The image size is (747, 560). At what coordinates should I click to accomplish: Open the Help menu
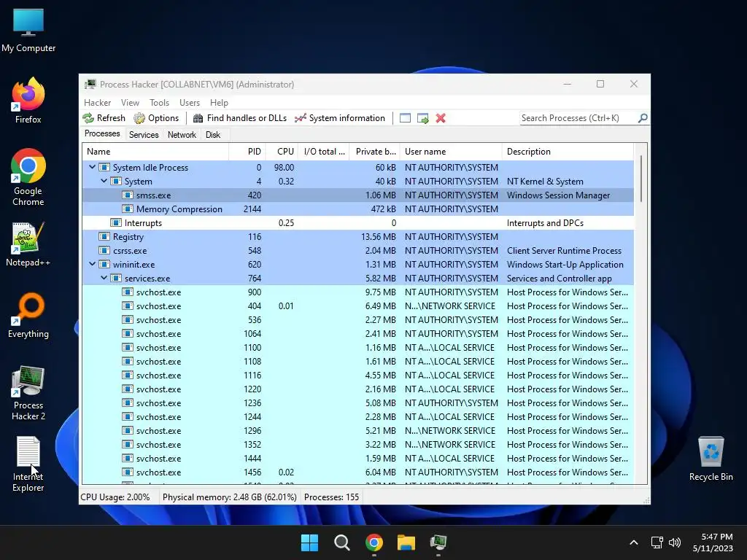(x=219, y=103)
